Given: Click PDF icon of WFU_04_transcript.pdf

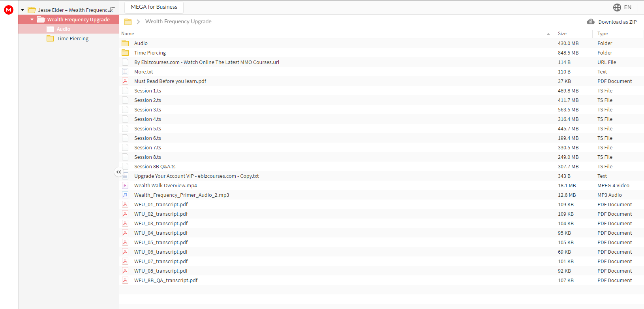Looking at the screenshot, I should (125, 233).
